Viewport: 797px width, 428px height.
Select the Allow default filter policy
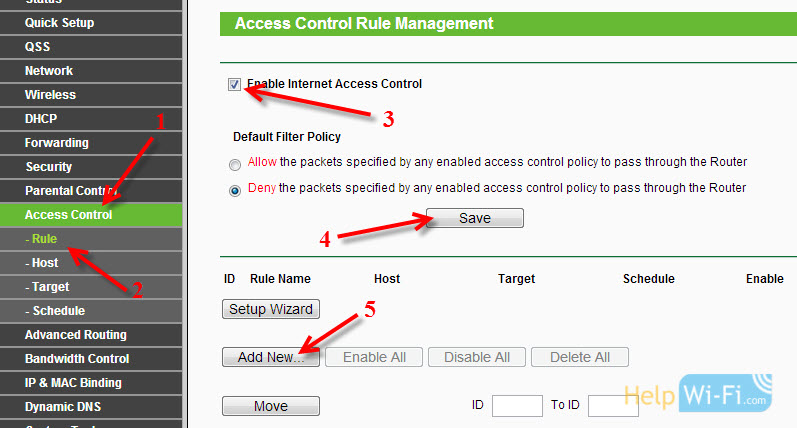(235, 165)
